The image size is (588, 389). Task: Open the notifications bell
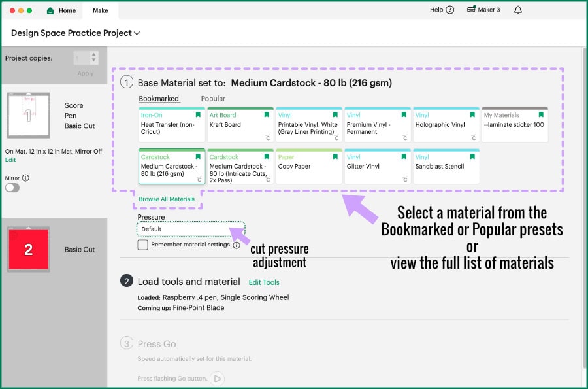tap(518, 10)
